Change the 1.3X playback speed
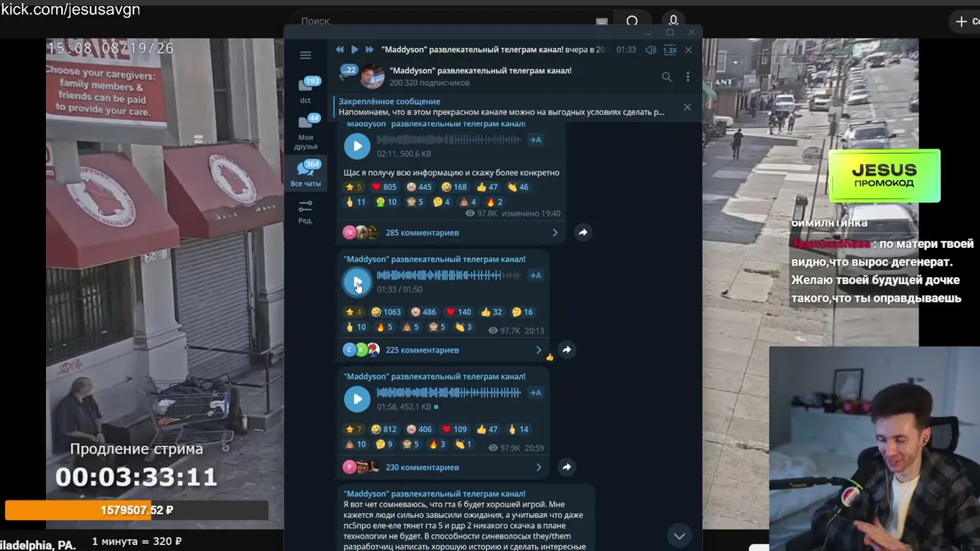Image resolution: width=980 pixels, height=551 pixels. coord(670,50)
